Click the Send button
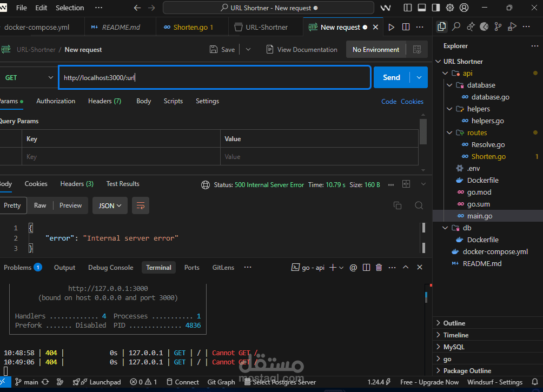This screenshot has height=392, width=543. click(x=391, y=77)
